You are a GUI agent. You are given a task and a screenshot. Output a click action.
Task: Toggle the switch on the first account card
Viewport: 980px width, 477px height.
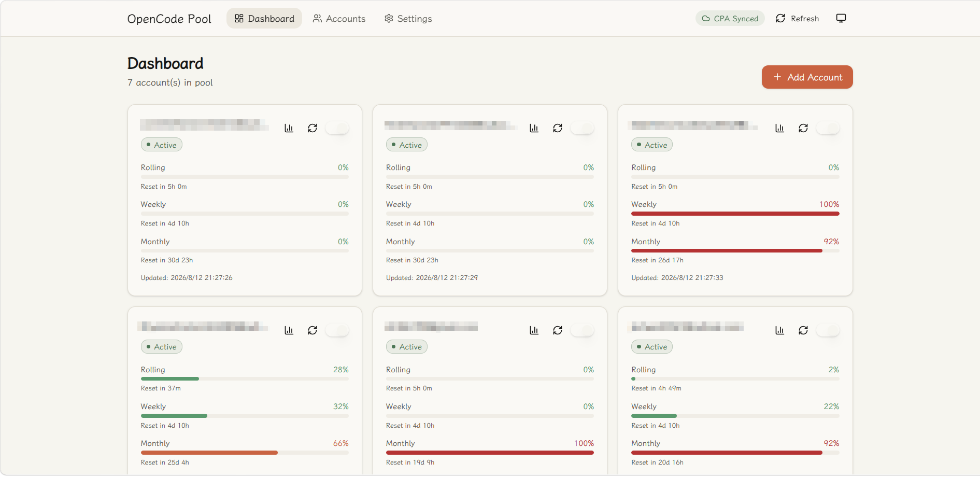pos(337,128)
